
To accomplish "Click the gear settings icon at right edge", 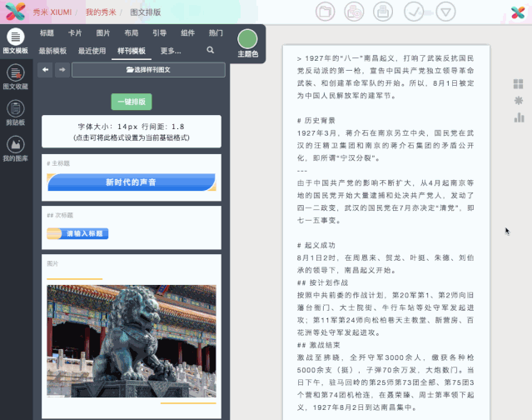I will 519,100.
